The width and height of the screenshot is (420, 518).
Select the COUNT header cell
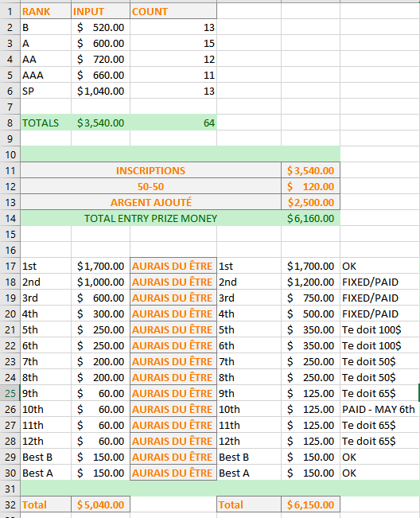tap(173, 12)
